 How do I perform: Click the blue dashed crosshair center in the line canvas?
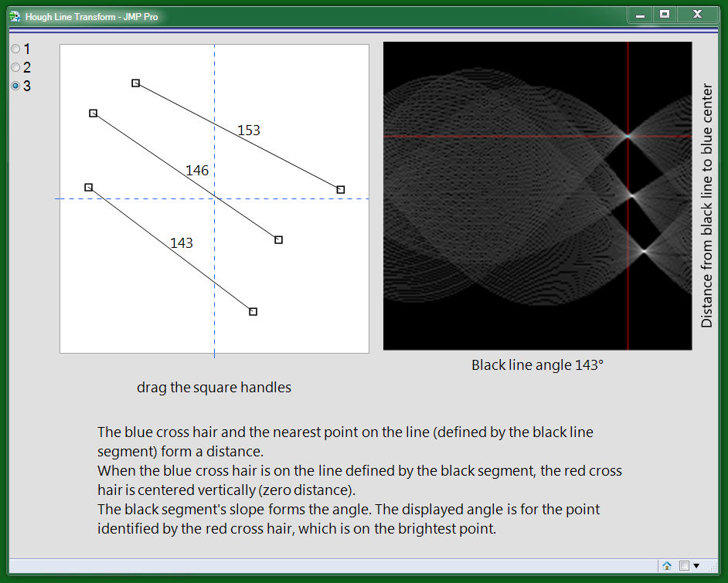(x=214, y=198)
